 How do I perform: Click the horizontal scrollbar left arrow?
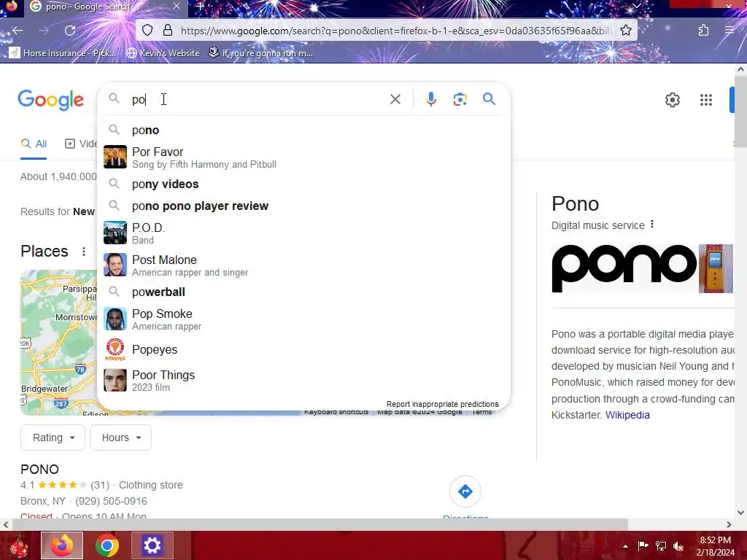[6, 524]
